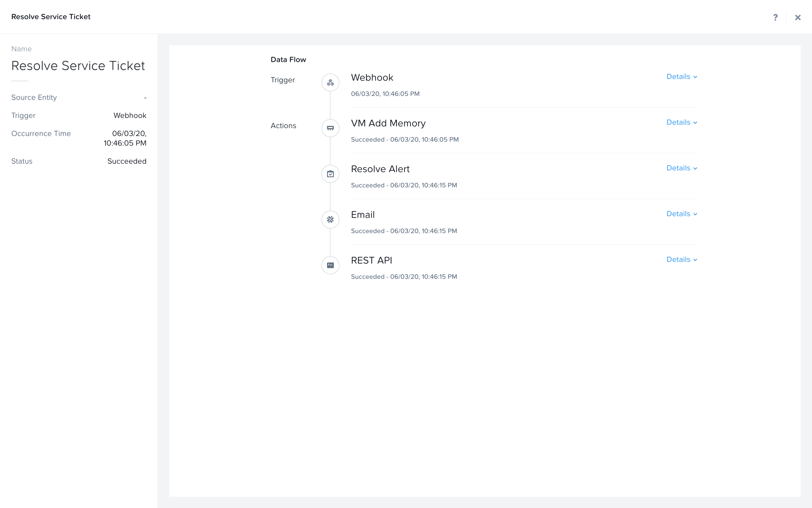Viewport: 812px width, 508px height.
Task: Close the Resolve Service Ticket dialog
Action: coord(798,17)
